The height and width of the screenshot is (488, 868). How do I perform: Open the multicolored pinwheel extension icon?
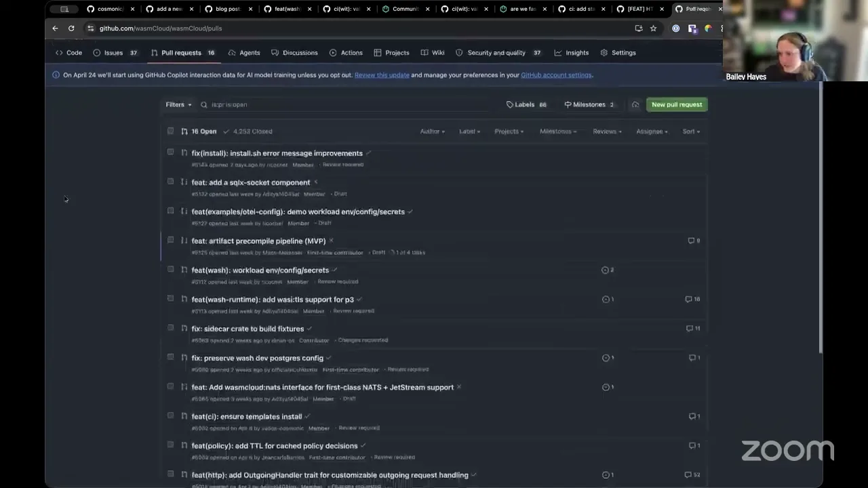pyautogui.click(x=708, y=28)
